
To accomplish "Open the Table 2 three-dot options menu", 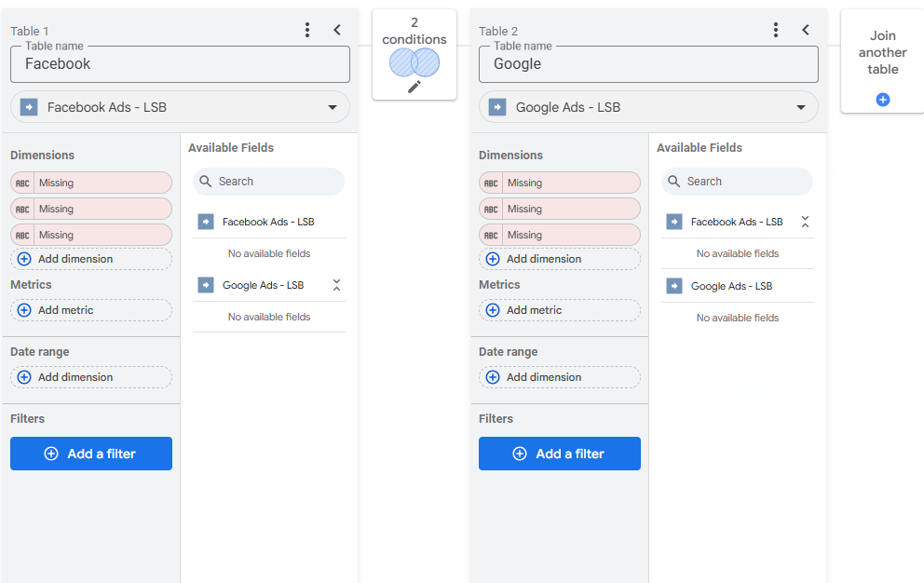I will click(776, 29).
